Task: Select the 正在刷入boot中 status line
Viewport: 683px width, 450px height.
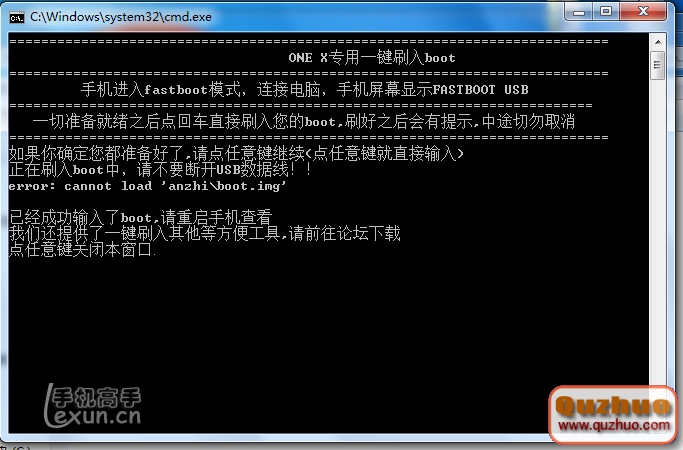Action: click(161, 169)
